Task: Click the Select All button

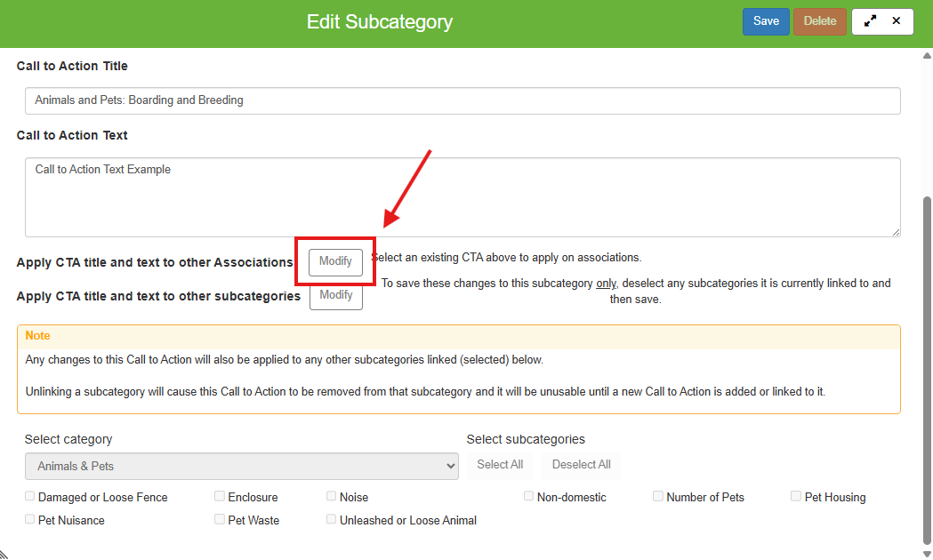Action: click(x=500, y=465)
